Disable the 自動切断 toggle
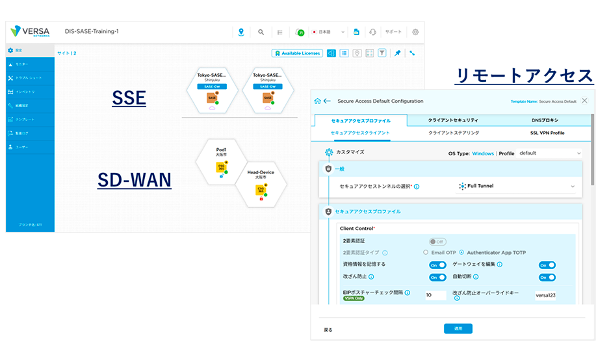598x364 pixels. click(x=547, y=277)
